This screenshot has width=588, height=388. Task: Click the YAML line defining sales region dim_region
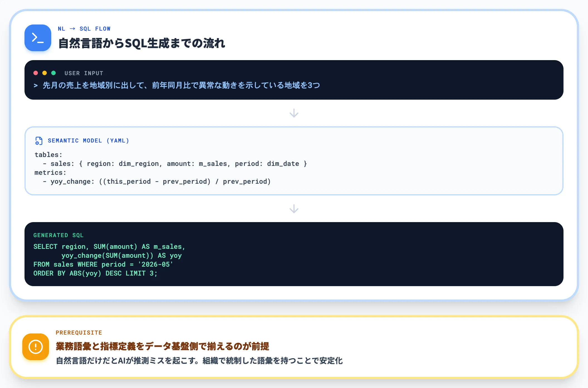[x=175, y=164]
